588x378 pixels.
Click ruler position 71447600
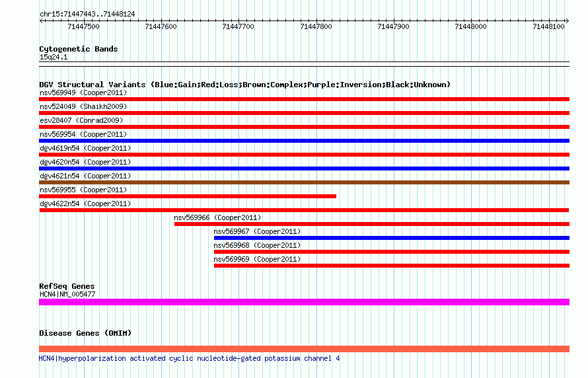[161, 26]
